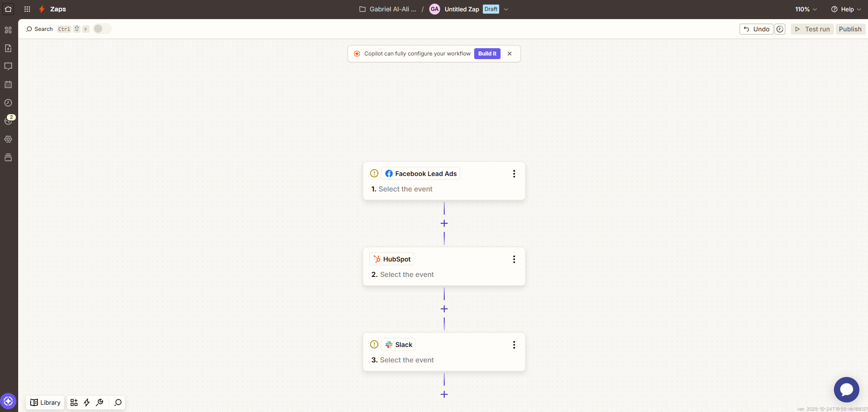Open the search magnifier in the bottom toolbar
The image size is (868, 412).
tap(117, 402)
